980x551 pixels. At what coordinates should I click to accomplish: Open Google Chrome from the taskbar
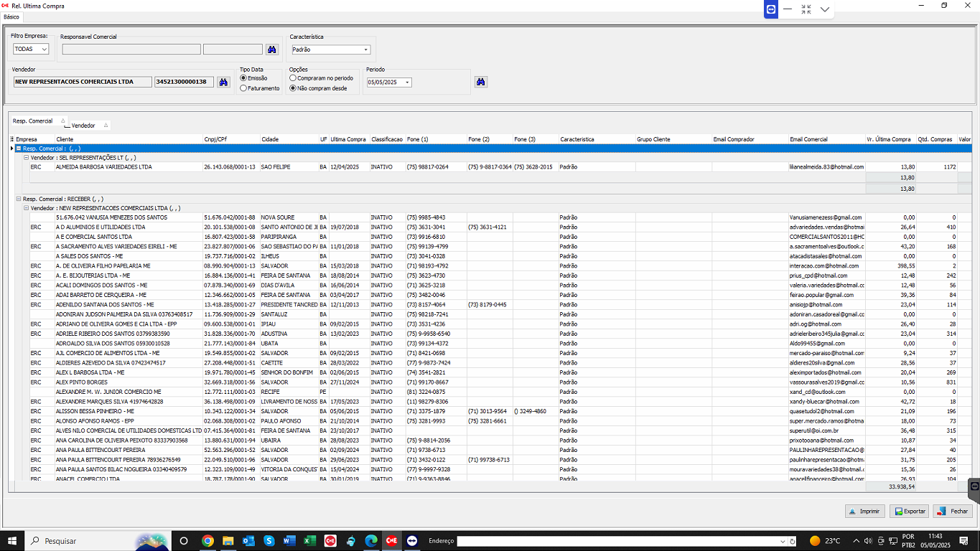pos(207,540)
